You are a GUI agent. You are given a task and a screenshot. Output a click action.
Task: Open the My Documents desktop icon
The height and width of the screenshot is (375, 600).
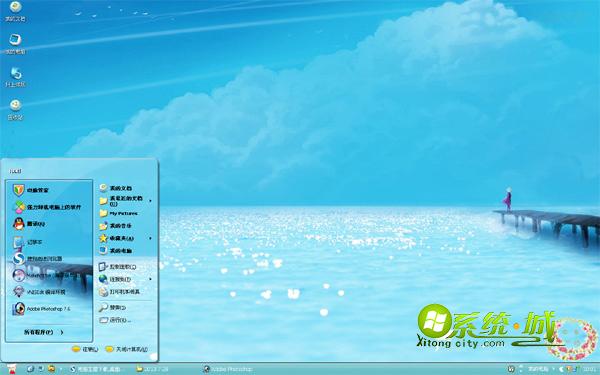click(x=15, y=11)
